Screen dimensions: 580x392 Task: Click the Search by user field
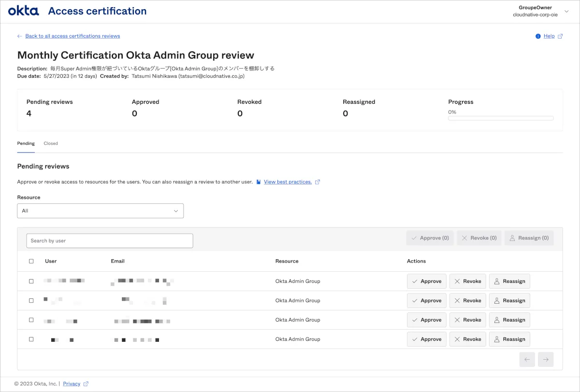[110, 241]
